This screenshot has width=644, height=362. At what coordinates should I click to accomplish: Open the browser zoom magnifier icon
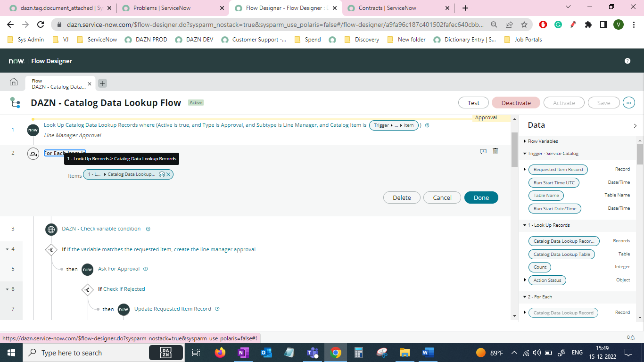pos(494,25)
